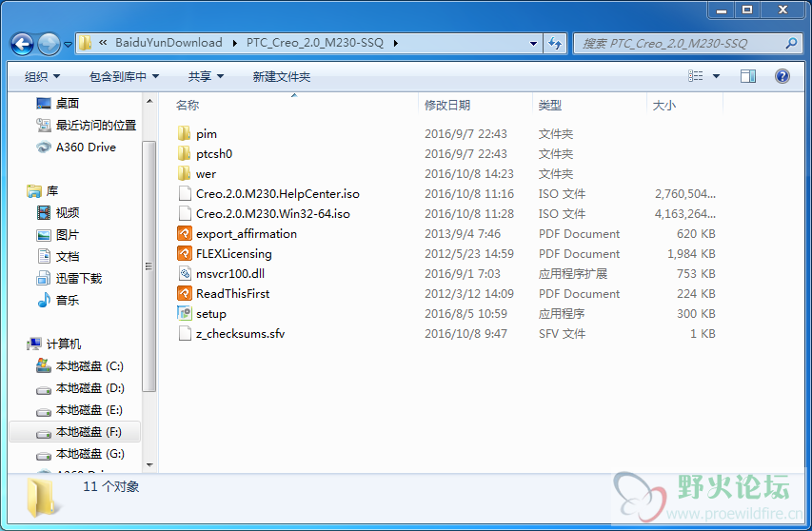The image size is (812, 531).
Task: Go back with the Back arrow button
Action: point(22,44)
